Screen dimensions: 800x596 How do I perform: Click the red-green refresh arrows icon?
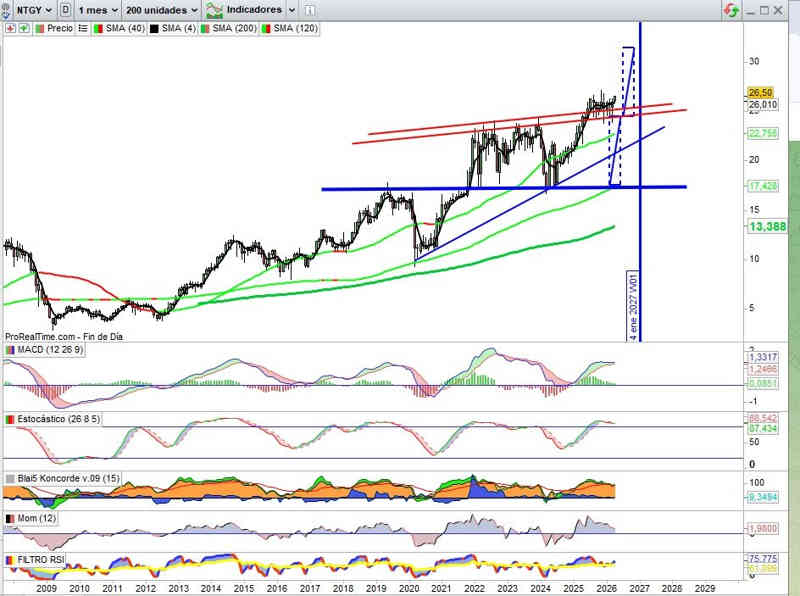pyautogui.click(x=733, y=10)
